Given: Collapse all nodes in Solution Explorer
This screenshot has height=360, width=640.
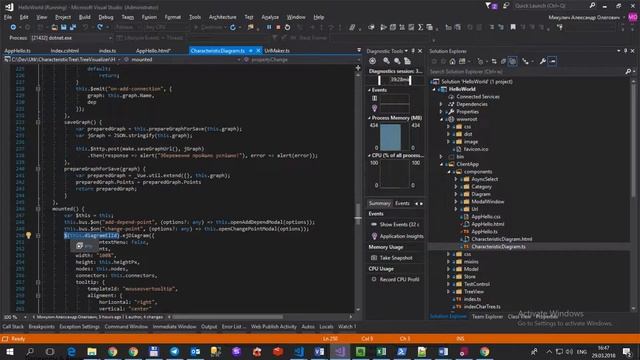Looking at the screenshot, I should [503, 61].
